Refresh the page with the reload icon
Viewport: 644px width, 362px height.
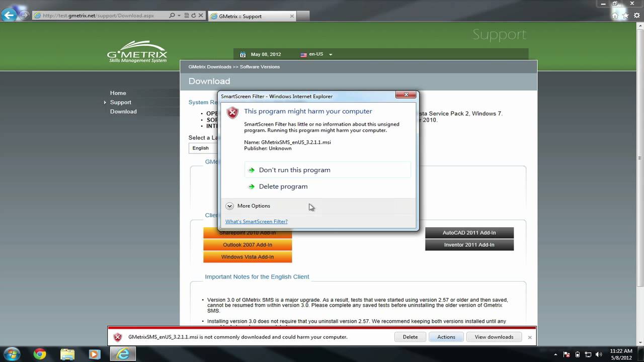(193, 16)
